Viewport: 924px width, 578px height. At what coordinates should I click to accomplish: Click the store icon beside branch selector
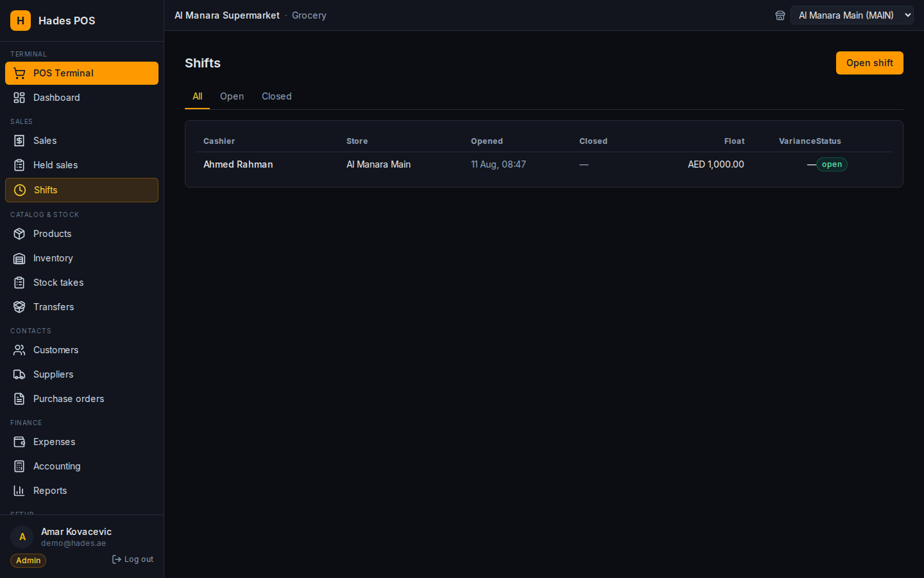[780, 15]
